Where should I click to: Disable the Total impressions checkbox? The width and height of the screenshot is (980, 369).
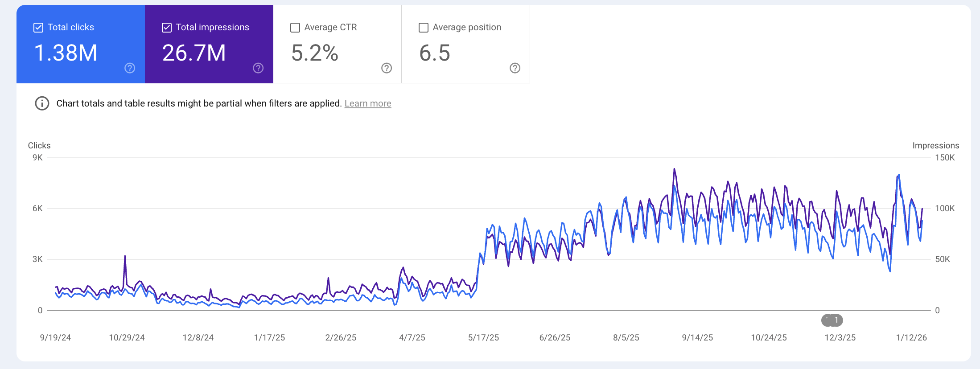(167, 28)
